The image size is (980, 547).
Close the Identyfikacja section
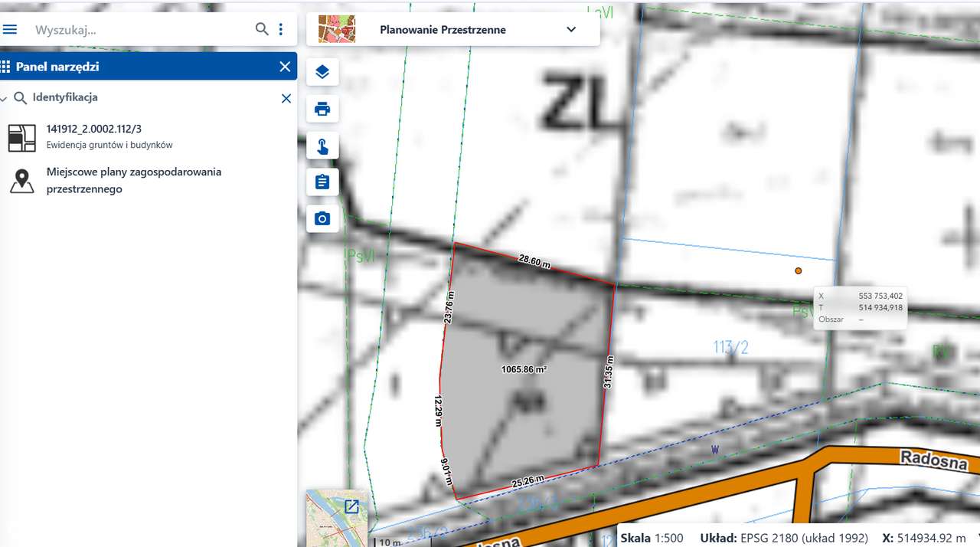click(x=286, y=99)
